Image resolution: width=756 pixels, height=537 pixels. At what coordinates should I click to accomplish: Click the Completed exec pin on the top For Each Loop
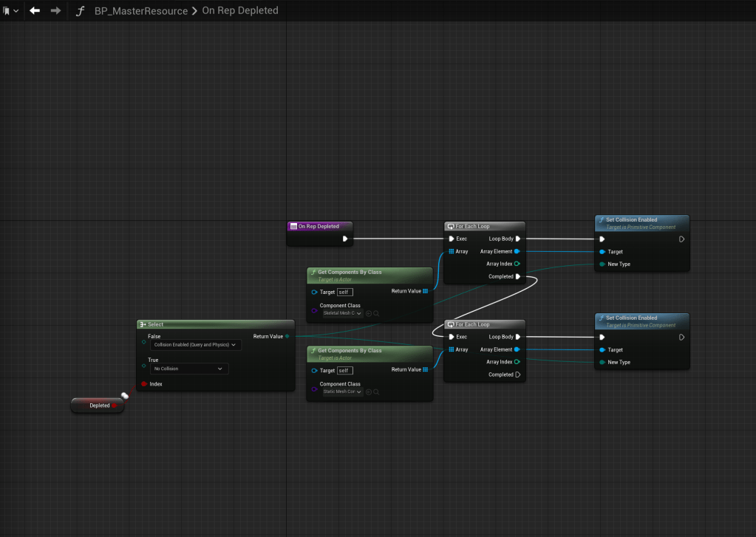(517, 276)
